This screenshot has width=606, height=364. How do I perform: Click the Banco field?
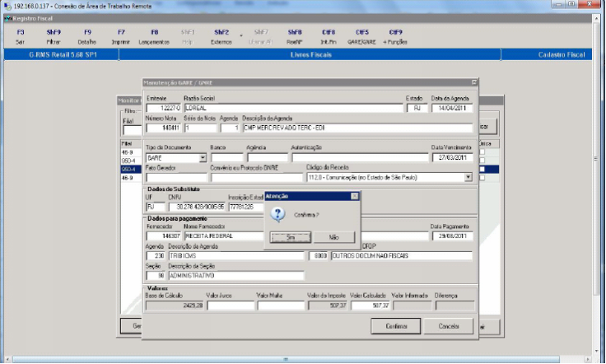click(x=227, y=157)
